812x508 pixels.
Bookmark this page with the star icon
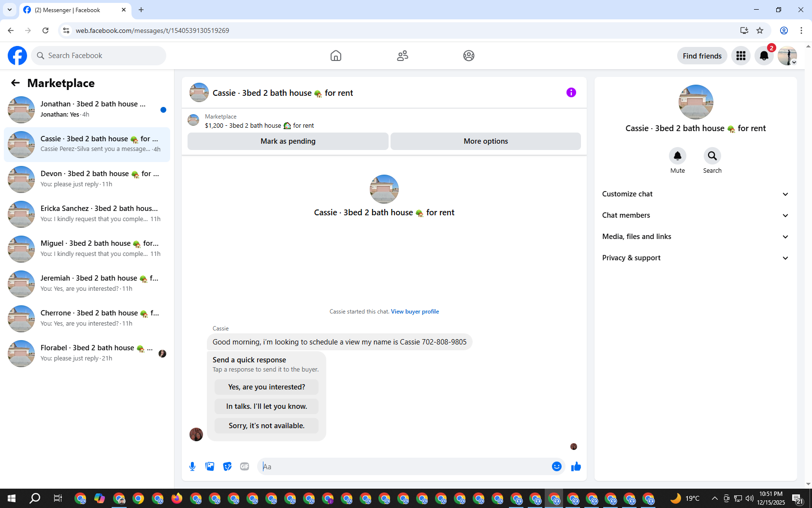pyautogui.click(x=760, y=30)
